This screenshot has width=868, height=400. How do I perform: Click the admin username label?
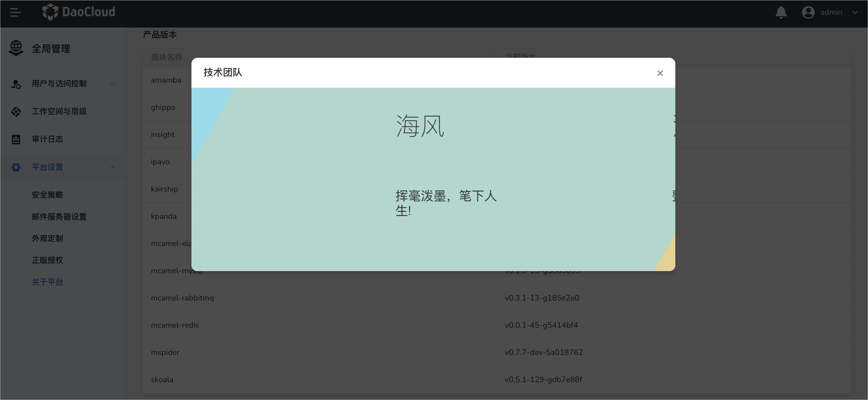point(831,12)
